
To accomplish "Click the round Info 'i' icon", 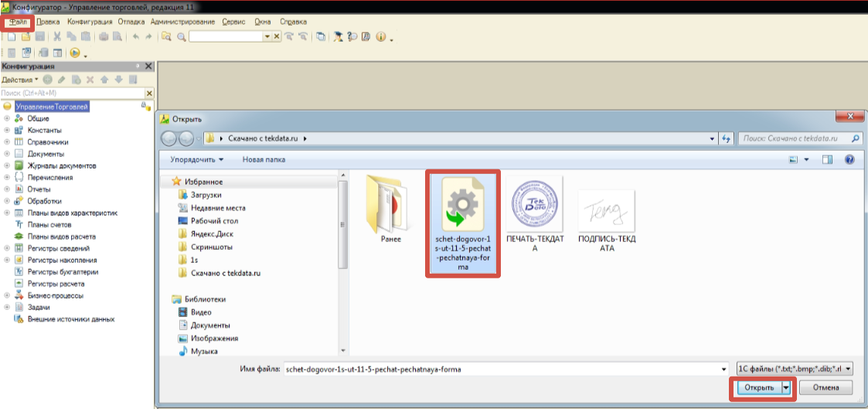I will (x=381, y=36).
